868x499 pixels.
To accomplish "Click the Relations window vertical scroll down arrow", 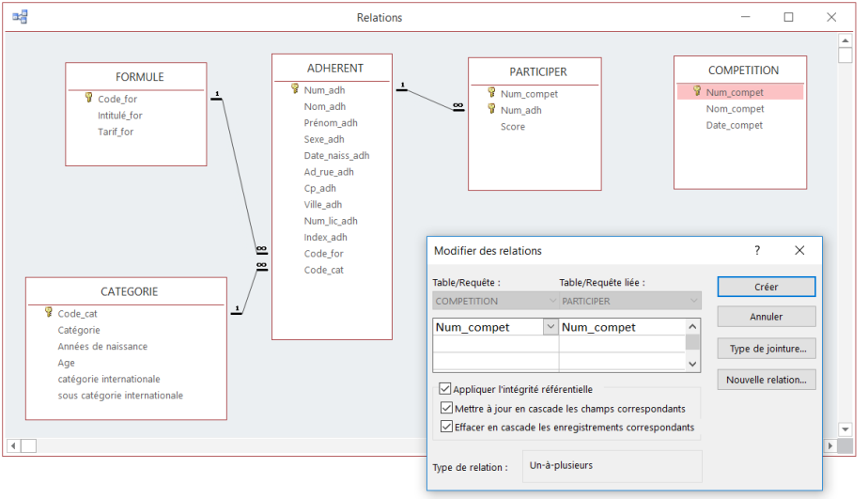I will pos(845,429).
